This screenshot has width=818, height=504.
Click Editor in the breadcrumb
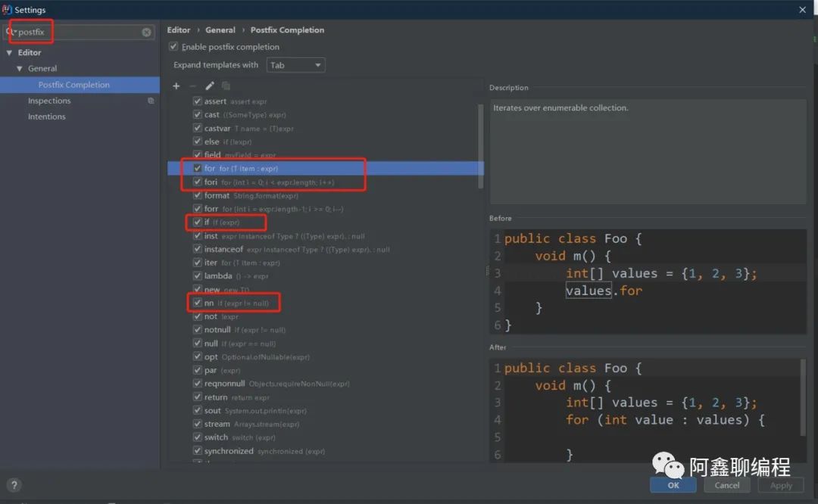(x=179, y=30)
